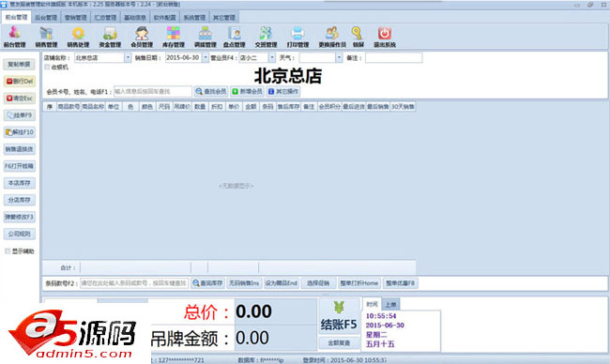Click the 新增会员 button
Viewport: 610px width, 364px height.
(x=247, y=91)
